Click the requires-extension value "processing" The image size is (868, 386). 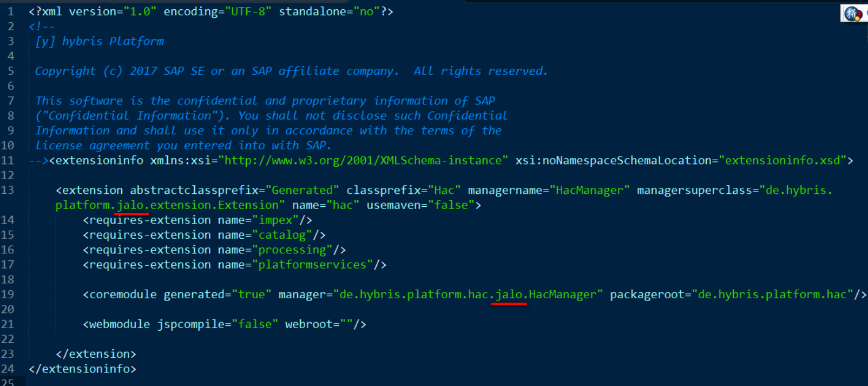(x=292, y=250)
